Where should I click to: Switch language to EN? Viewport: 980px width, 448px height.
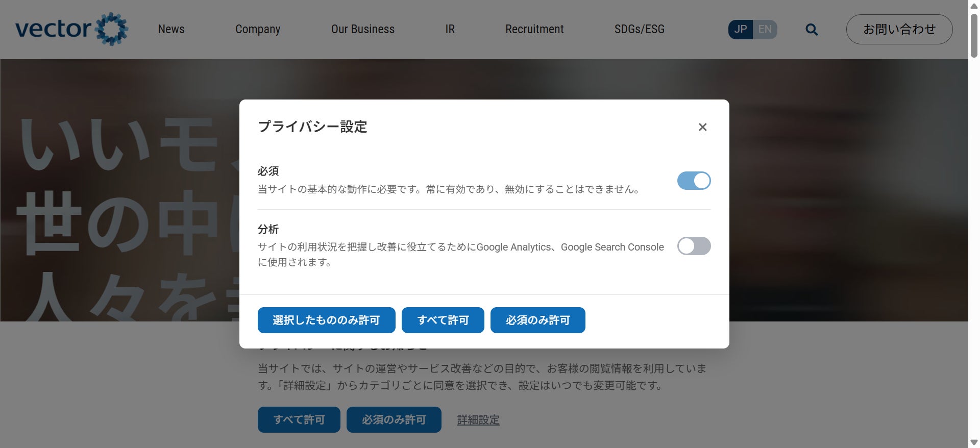(x=765, y=29)
